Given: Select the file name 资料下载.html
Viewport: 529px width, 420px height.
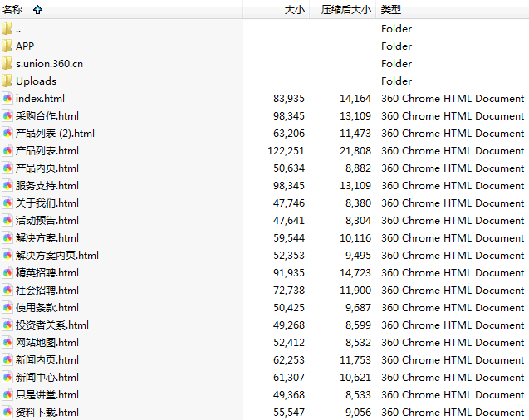Looking at the screenshot, I should 47,413.
